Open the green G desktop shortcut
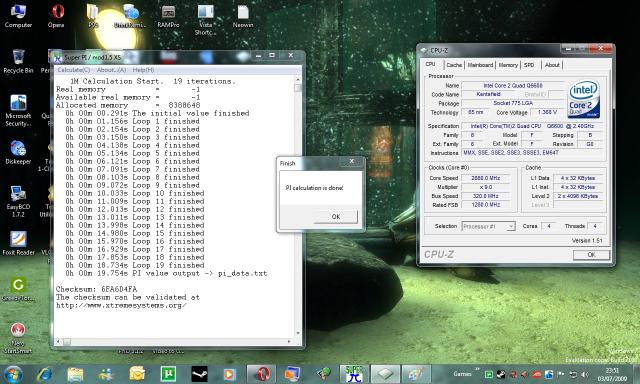The image size is (640, 384). [18, 289]
